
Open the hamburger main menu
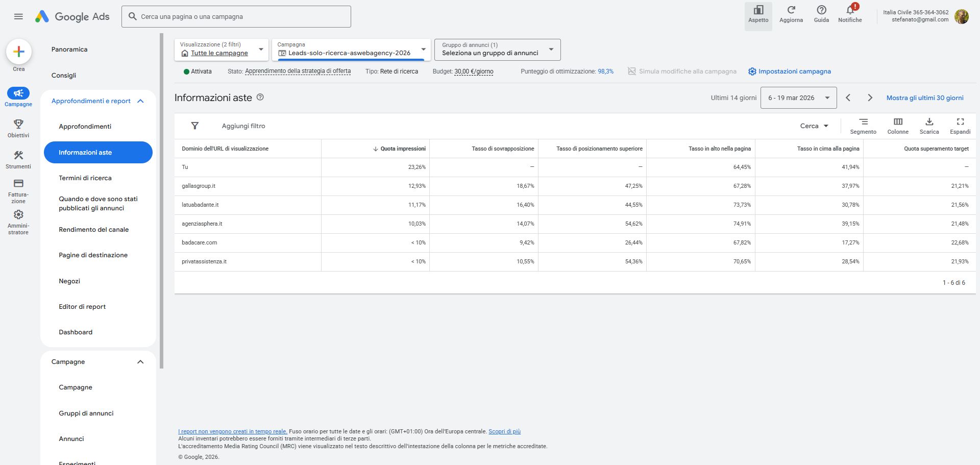pyautogui.click(x=18, y=16)
